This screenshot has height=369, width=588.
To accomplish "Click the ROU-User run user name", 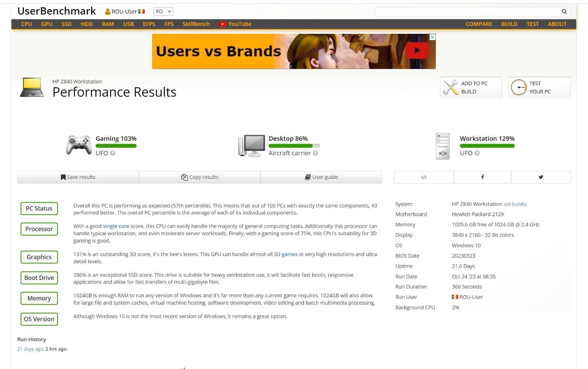I will tap(471, 297).
